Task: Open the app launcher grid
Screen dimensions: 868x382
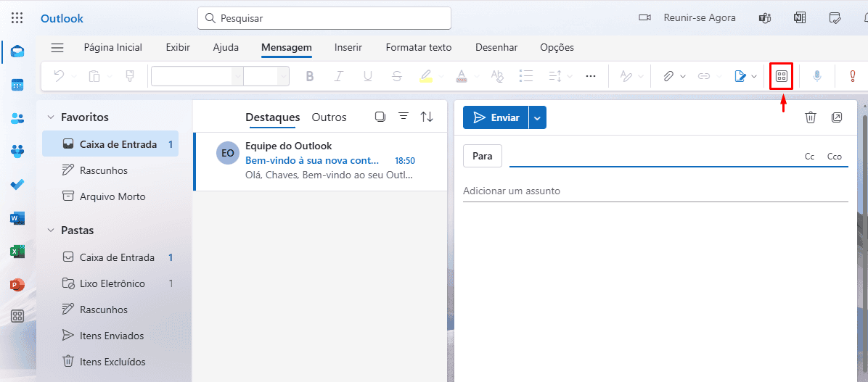Action: point(17,17)
